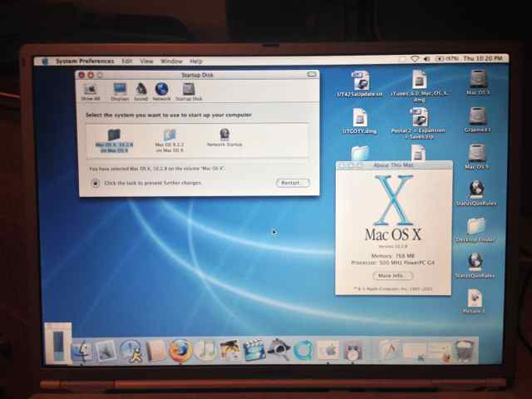Click the battery status showing 97%

(x=446, y=59)
